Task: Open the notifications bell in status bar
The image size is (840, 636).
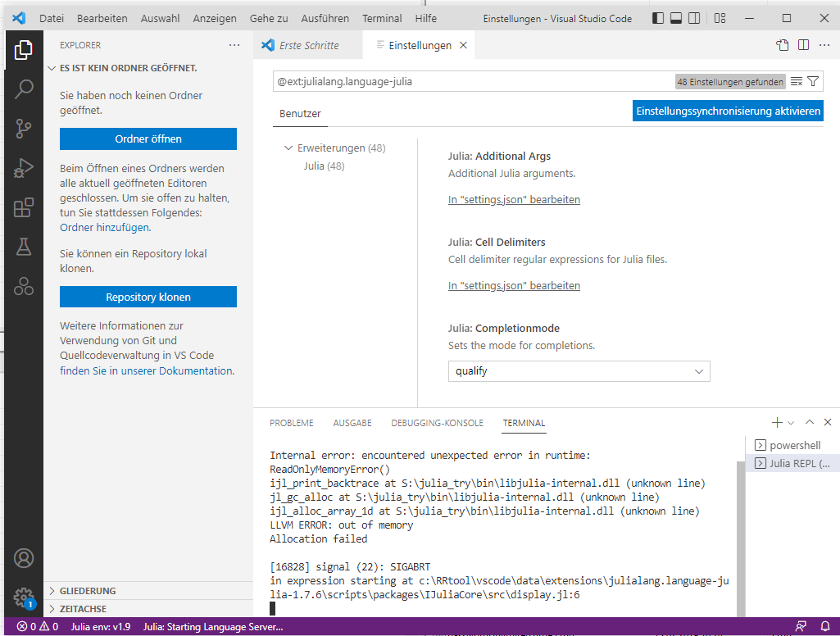Action: point(825,626)
